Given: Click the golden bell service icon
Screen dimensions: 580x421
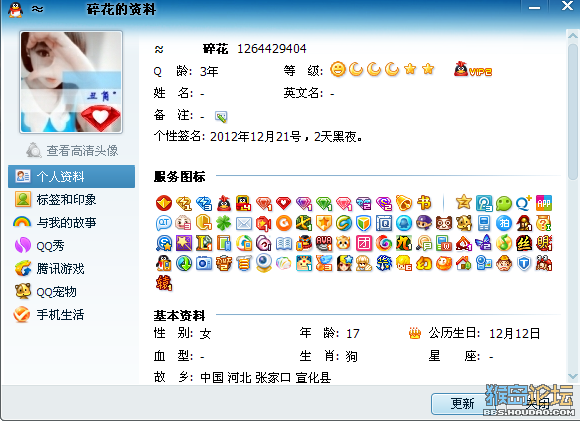Looking at the screenshot, I should click(x=404, y=203).
